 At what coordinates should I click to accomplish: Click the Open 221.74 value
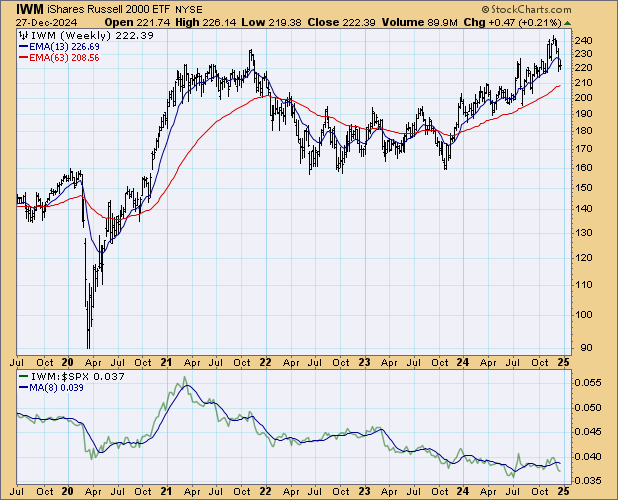[x=138, y=22]
